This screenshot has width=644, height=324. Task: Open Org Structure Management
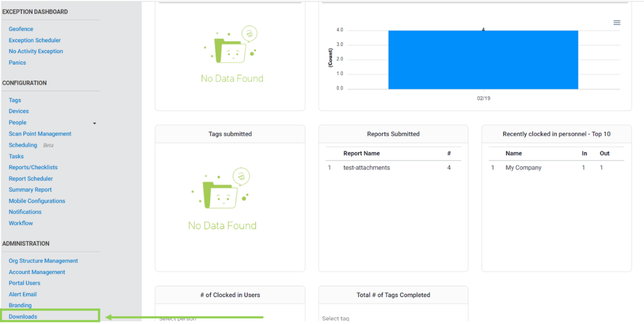click(x=43, y=261)
